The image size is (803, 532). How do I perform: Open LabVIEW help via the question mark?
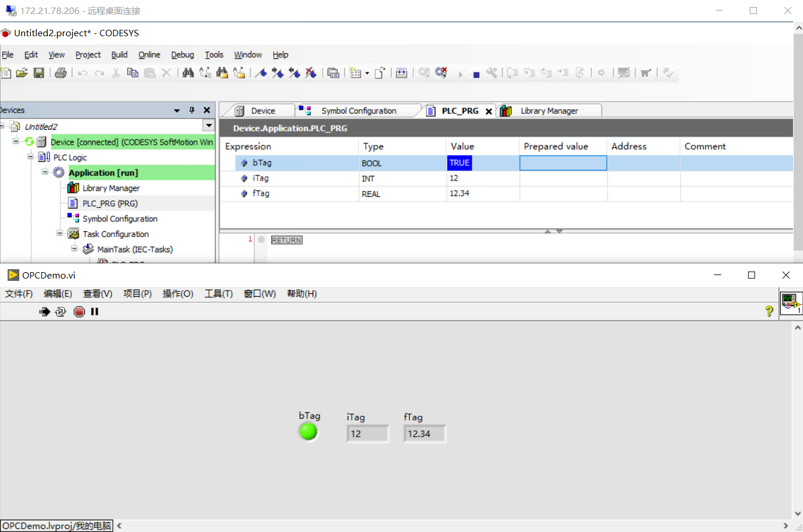click(769, 311)
